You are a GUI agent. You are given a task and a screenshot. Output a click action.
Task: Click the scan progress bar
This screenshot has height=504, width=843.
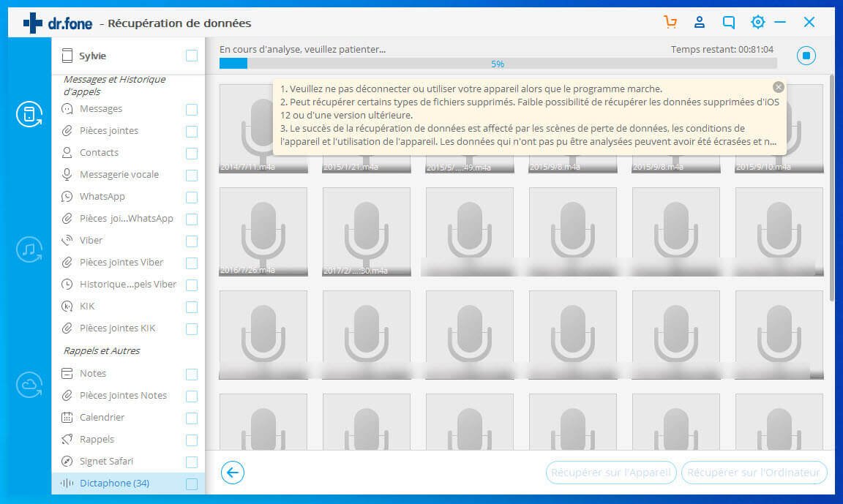[x=497, y=64]
